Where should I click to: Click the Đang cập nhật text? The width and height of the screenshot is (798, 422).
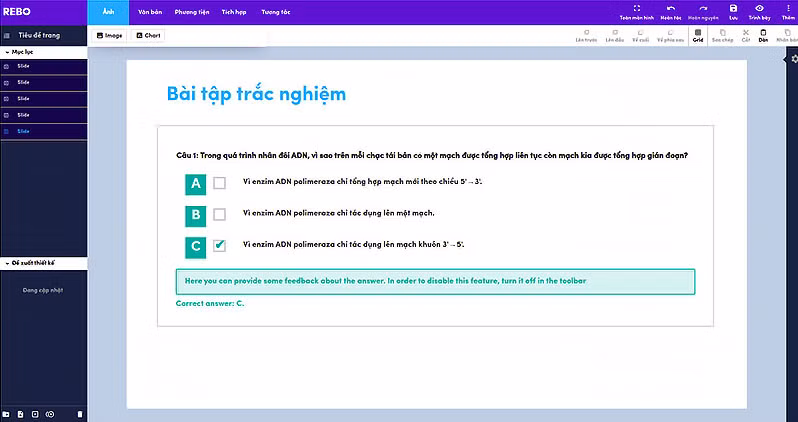(x=43, y=290)
